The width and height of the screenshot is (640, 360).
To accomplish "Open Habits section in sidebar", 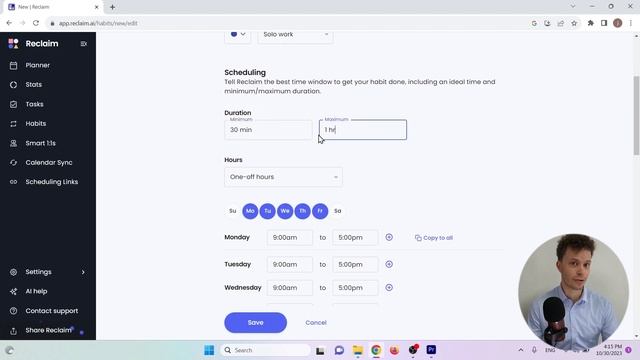I will pos(36,124).
